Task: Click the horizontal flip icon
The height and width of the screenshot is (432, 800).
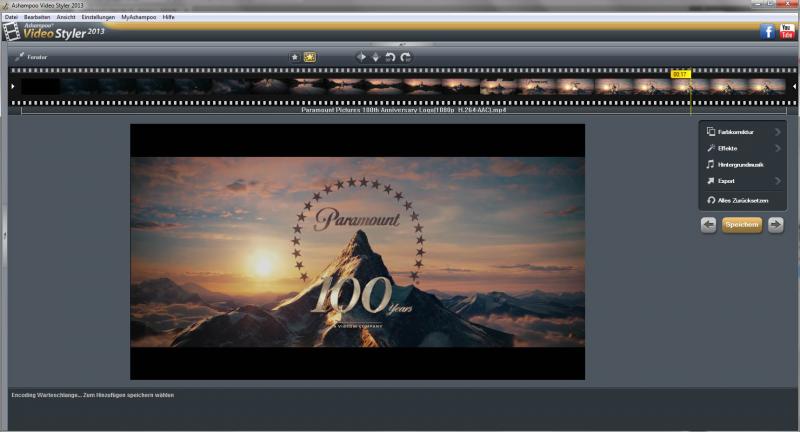Action: [x=361, y=57]
